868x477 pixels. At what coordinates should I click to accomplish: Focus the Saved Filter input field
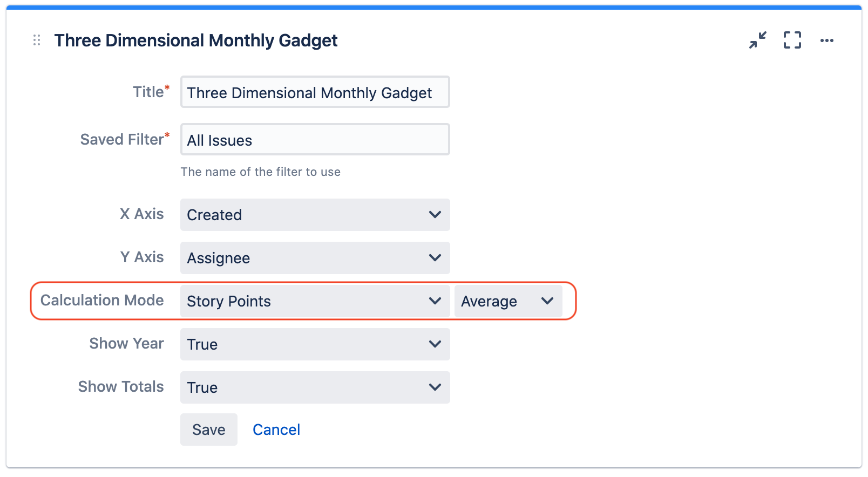(315, 140)
